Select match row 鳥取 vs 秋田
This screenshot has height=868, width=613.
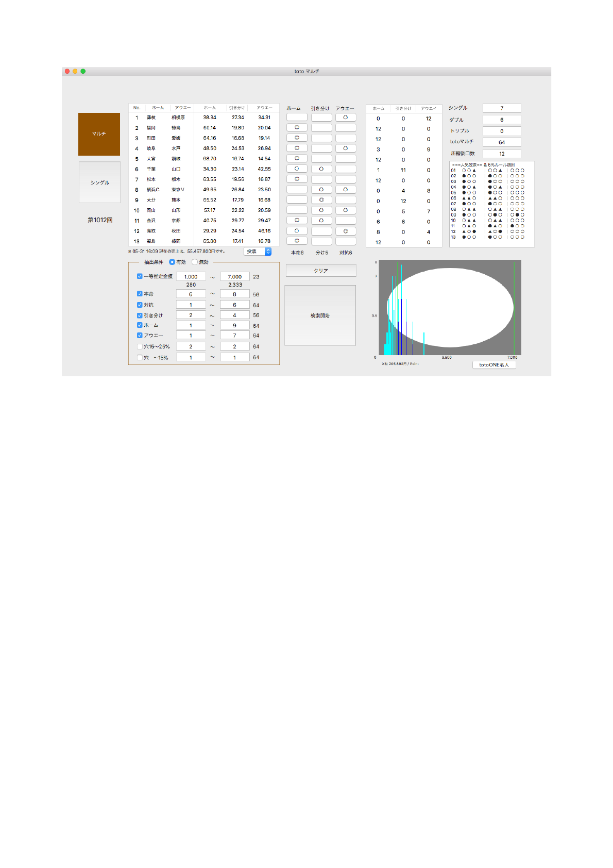point(204,231)
